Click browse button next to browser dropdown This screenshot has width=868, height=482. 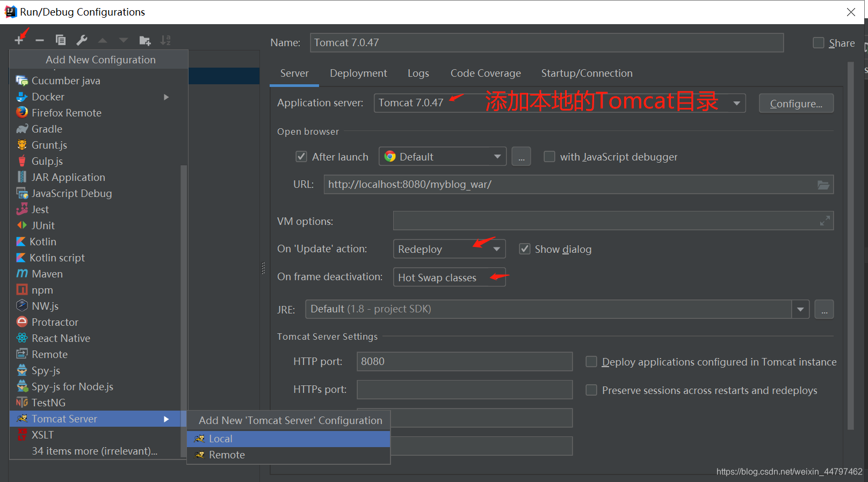coord(521,157)
